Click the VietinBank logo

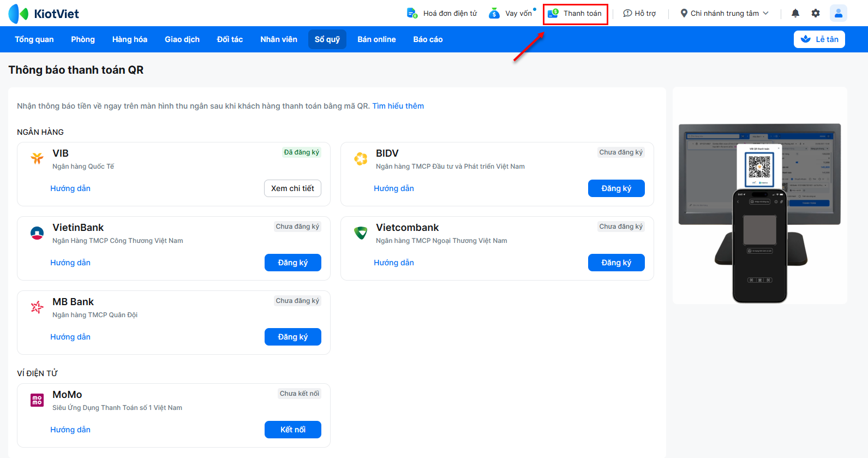pos(37,233)
